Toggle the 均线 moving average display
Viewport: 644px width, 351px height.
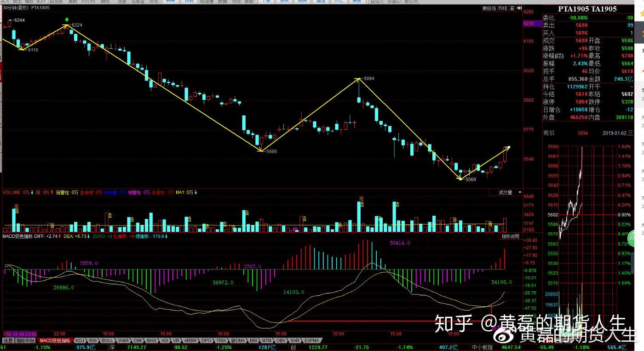coord(502,8)
